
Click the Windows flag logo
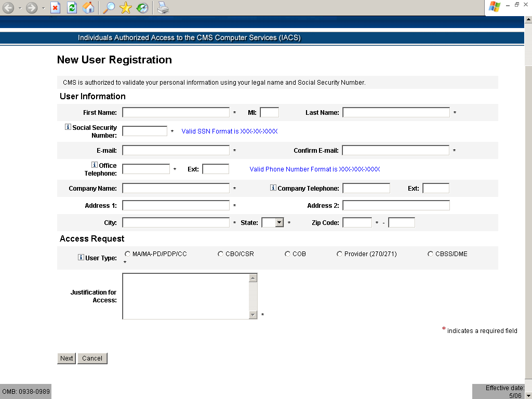coord(495,7)
